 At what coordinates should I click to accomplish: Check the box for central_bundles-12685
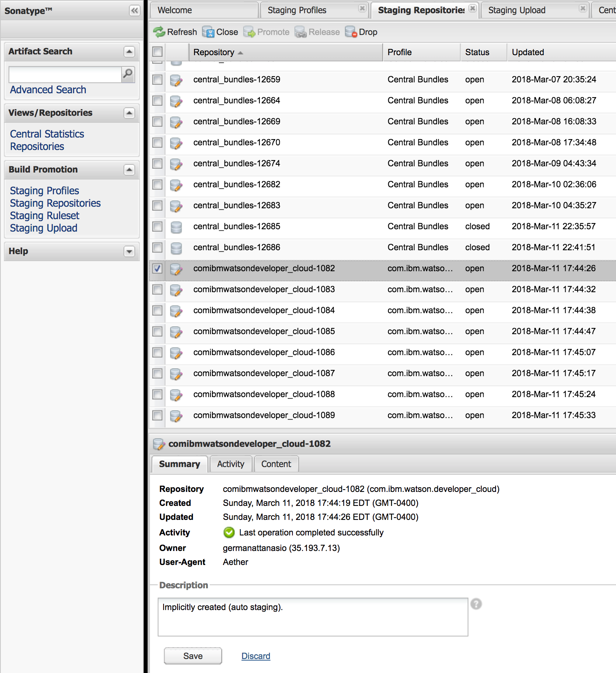click(x=157, y=227)
